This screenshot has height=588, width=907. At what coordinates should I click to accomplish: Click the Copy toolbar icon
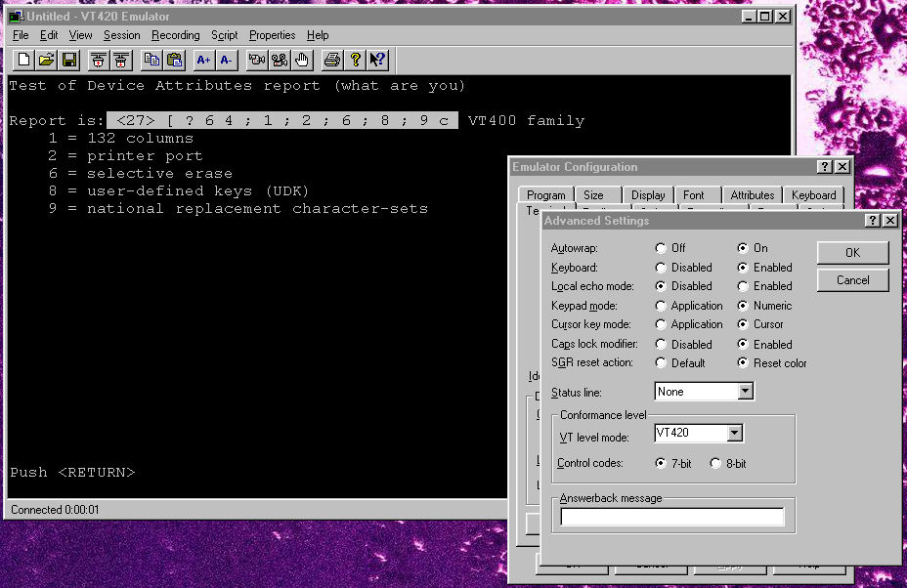point(152,60)
